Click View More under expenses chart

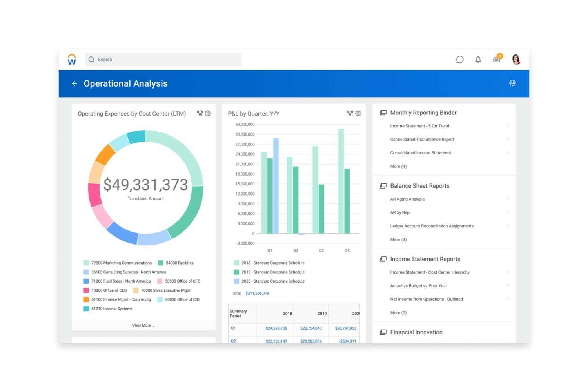point(143,325)
